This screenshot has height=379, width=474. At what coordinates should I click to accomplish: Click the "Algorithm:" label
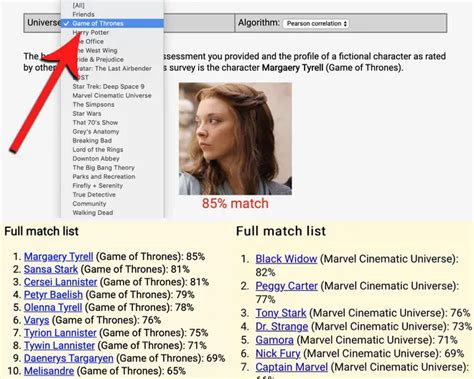[259, 23]
